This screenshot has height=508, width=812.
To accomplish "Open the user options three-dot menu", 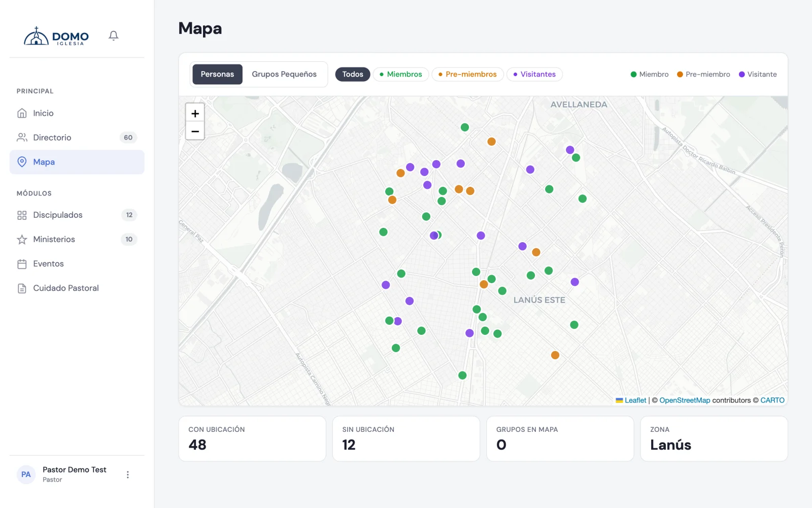I will [128, 475].
